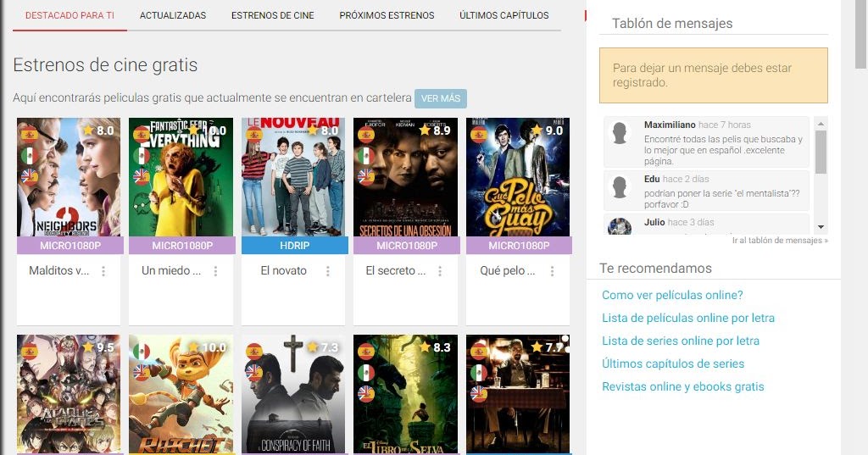Open the options menu for El novato card
868x455 pixels.
click(x=328, y=270)
